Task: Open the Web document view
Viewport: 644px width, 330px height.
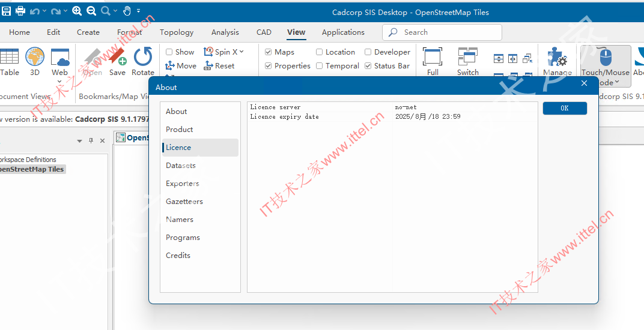Action: [x=60, y=62]
